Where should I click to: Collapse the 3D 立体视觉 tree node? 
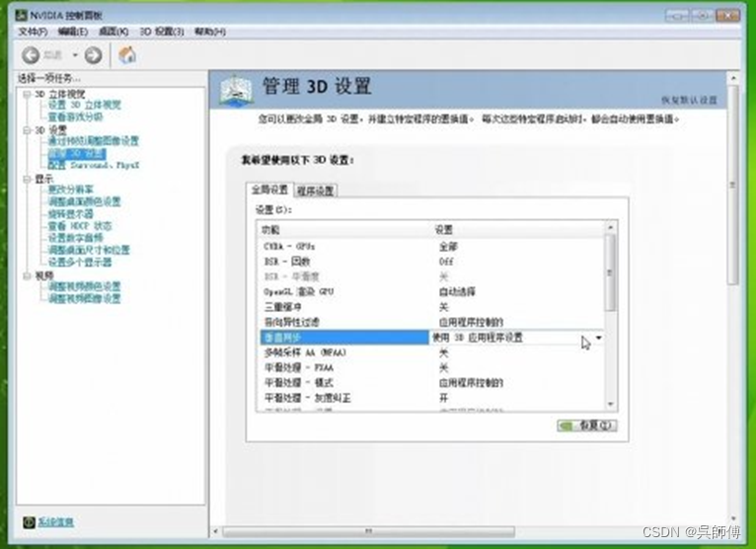pos(27,94)
